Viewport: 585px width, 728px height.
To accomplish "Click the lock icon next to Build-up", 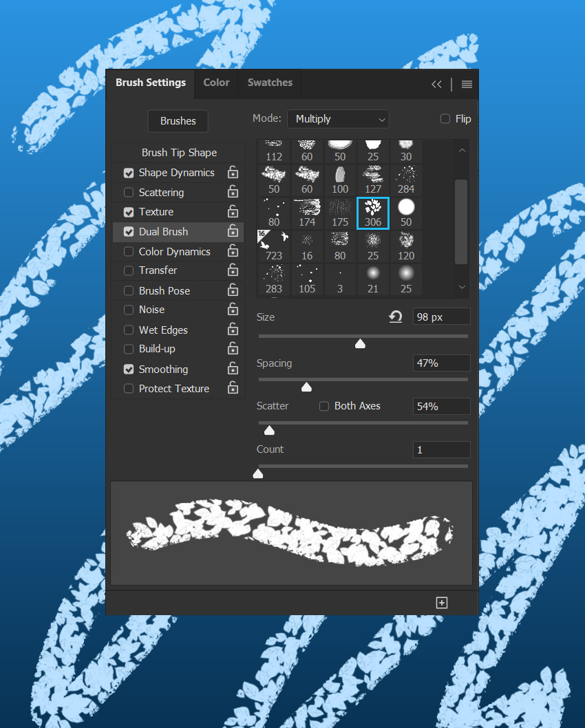I will pyautogui.click(x=233, y=348).
